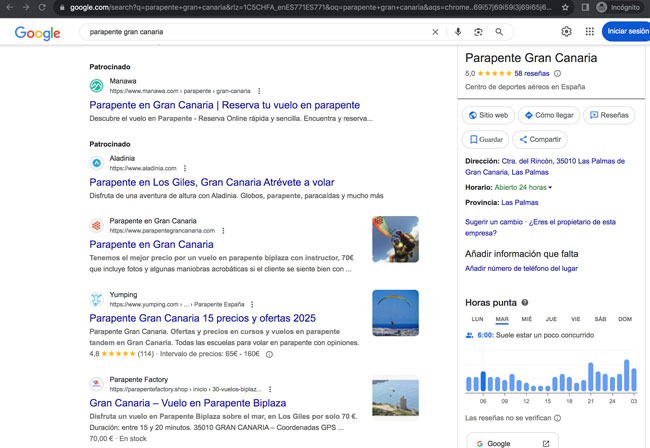Open parapentegrancanaria.com result three-dot menu
The height and width of the screenshot is (448, 650).
[x=223, y=230]
